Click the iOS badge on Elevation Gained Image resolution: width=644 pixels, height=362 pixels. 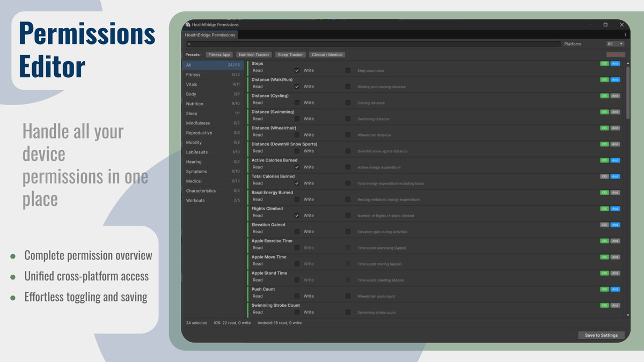[604, 225]
